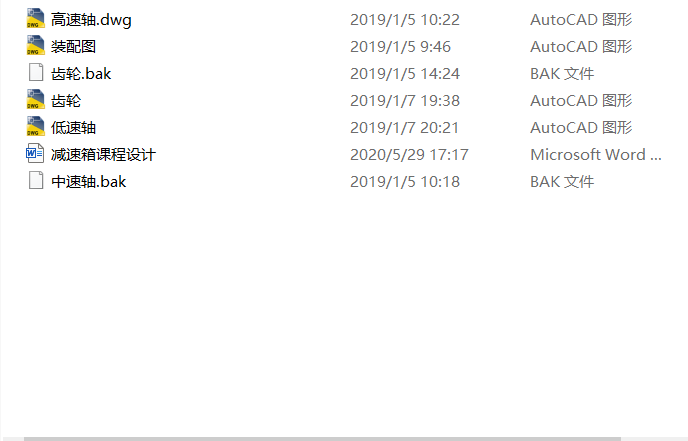Image resolution: width=688 pixels, height=441 pixels.
Task: Select the 齿轮 AutoCAD drawing icon
Action: point(36,100)
